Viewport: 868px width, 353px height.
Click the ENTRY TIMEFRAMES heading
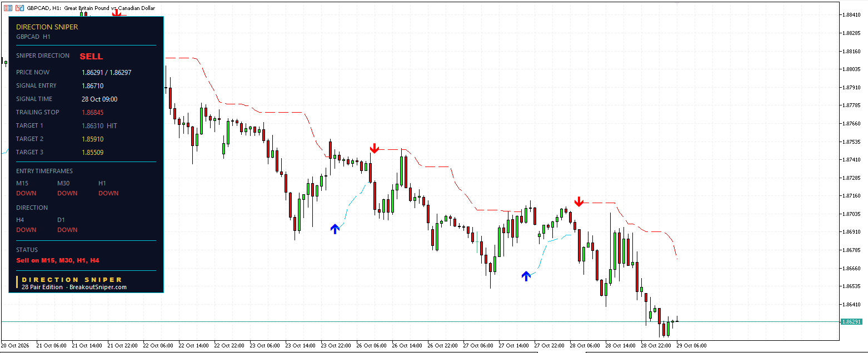(x=44, y=171)
